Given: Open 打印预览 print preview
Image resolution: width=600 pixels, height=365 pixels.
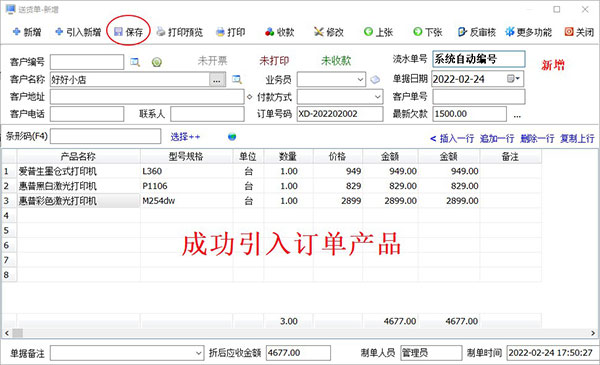Looking at the screenshot, I should tap(180, 32).
